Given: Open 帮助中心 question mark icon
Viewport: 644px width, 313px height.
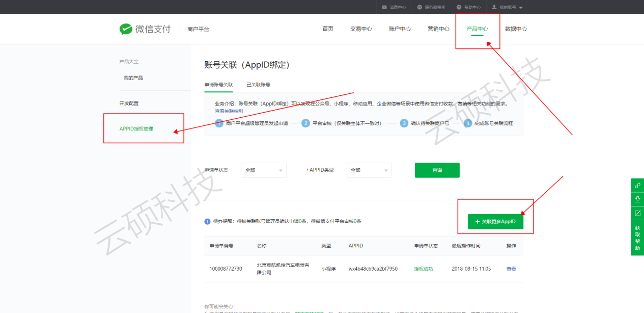Looking at the screenshot, I should [459, 7].
